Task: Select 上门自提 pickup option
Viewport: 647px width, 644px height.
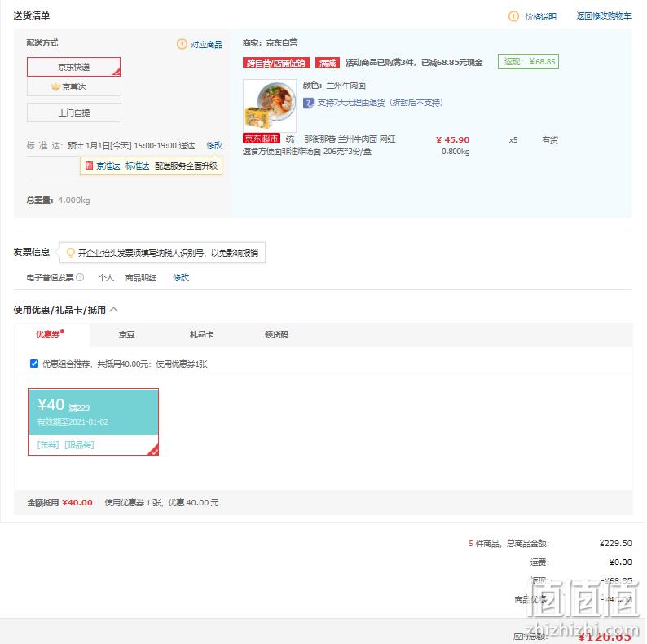Action: pyautogui.click(x=74, y=112)
